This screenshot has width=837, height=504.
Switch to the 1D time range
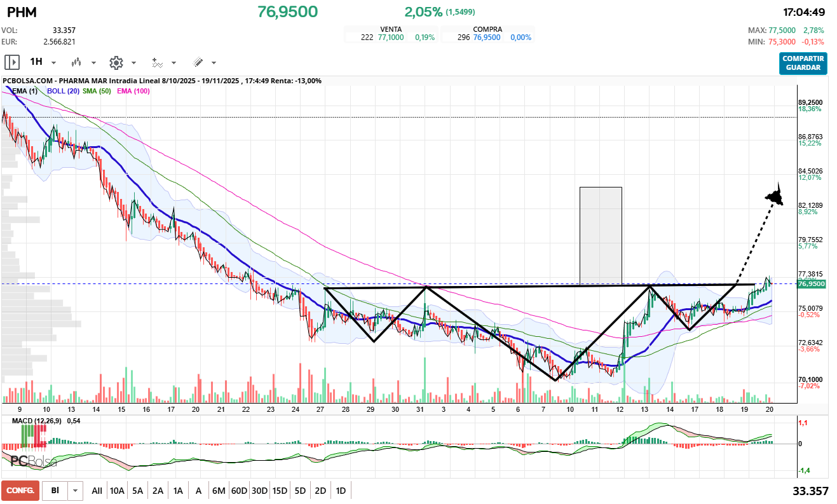(341, 491)
